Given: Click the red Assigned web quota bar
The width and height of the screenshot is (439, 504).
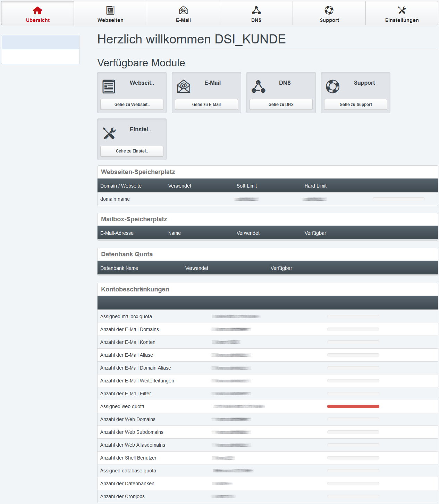Looking at the screenshot, I should point(353,406).
